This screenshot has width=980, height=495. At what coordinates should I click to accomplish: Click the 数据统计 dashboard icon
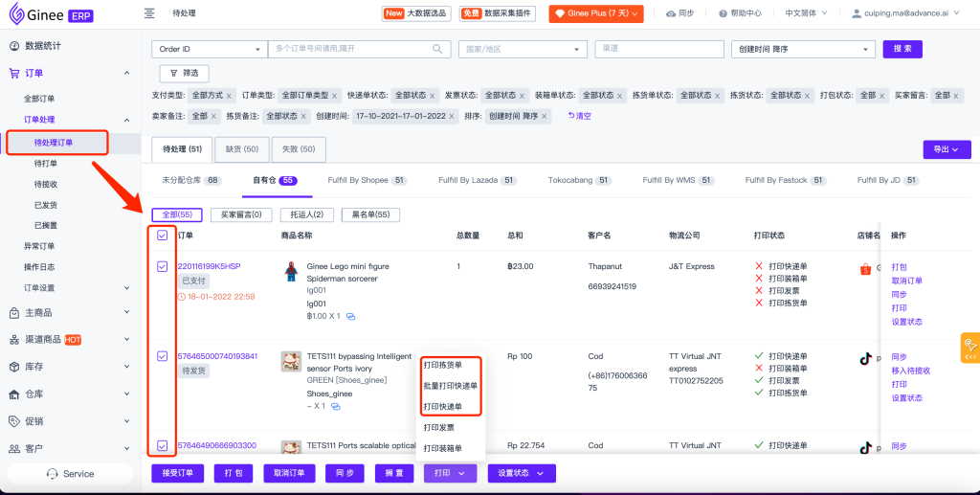14,46
